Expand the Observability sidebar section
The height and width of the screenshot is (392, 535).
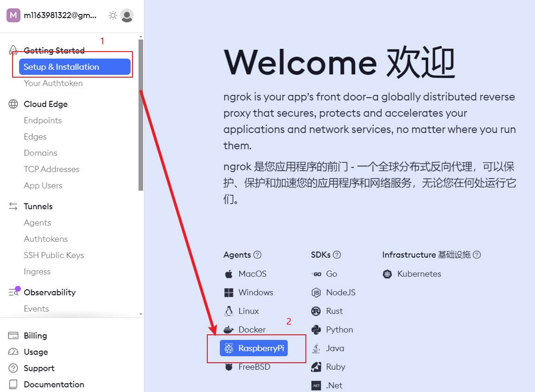click(49, 292)
